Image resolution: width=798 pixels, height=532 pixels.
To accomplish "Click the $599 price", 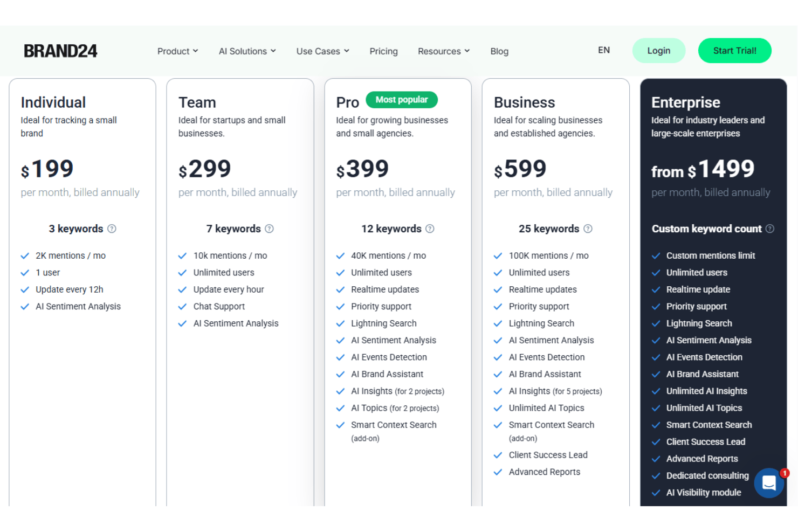I will tap(520, 169).
